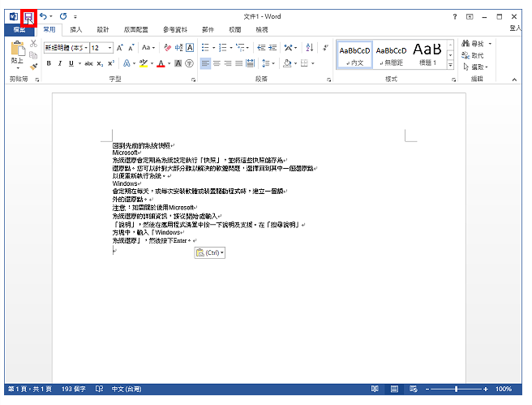Justify the paragraph text
Image resolution: width=532 pixels, height=405 pixels.
(x=239, y=63)
